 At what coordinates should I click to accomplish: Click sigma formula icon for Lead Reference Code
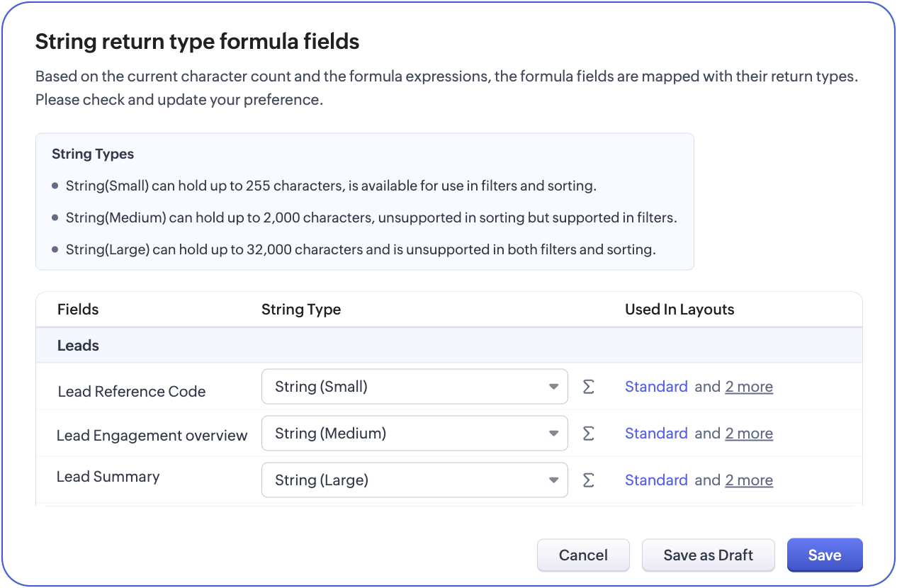588,387
